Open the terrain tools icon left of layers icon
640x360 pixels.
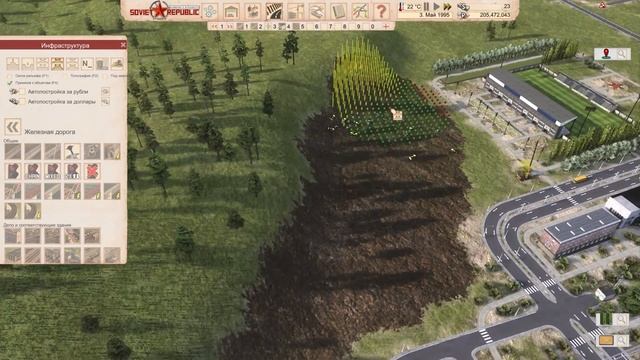[x=296, y=11]
